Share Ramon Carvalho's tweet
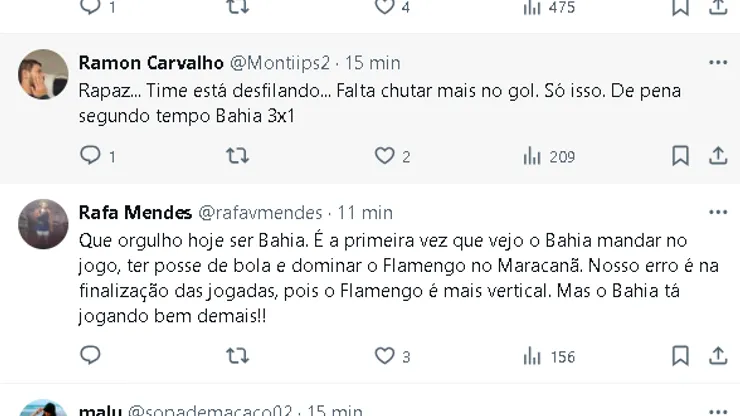 pyautogui.click(x=718, y=156)
